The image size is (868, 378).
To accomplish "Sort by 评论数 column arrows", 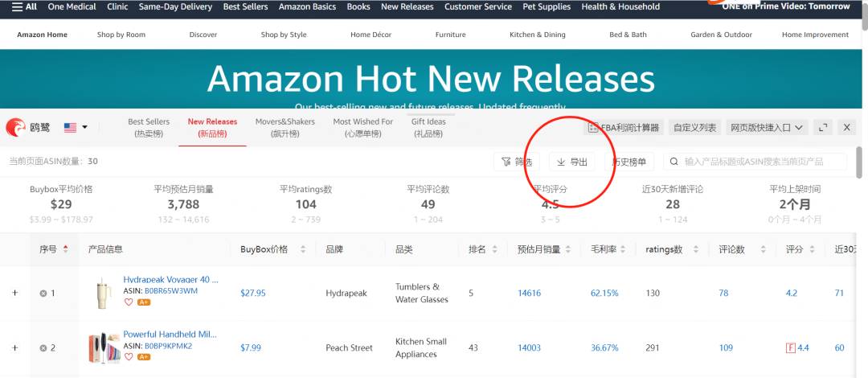I will (x=764, y=249).
